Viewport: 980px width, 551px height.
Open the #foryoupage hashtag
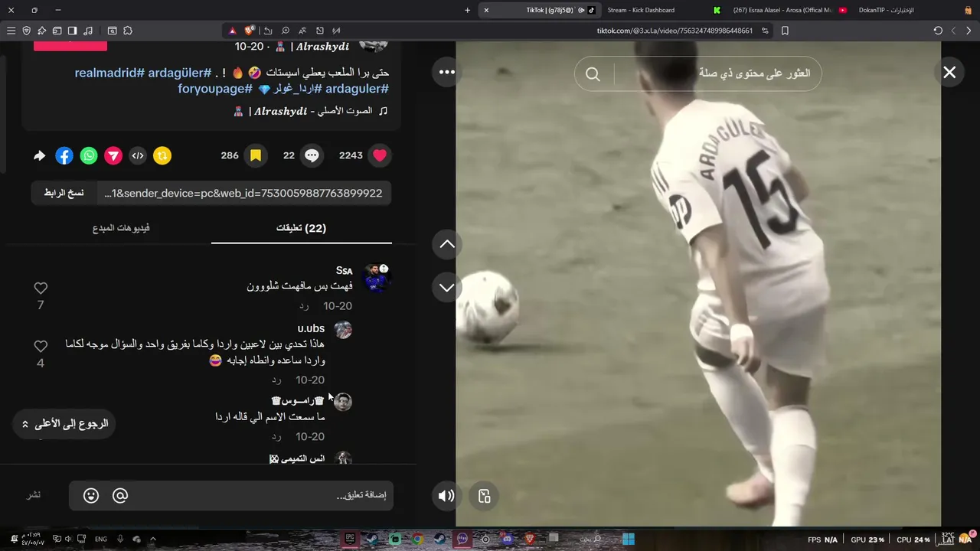215,89
